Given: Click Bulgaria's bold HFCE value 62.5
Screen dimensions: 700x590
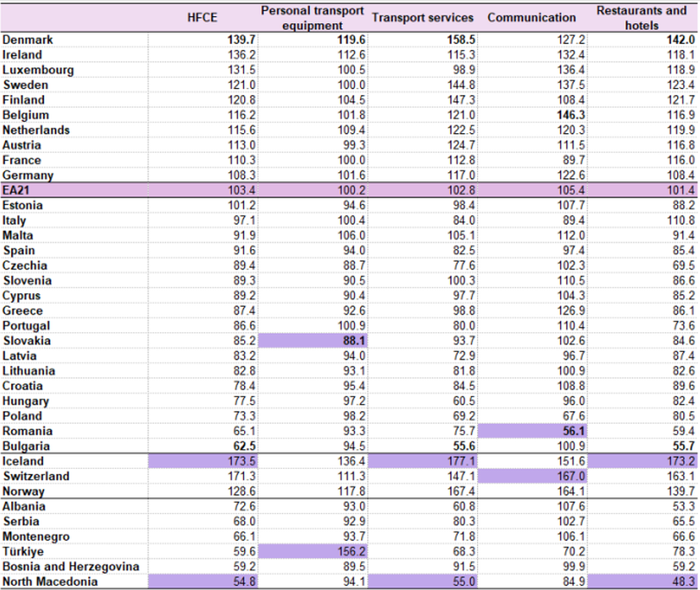Looking at the screenshot, I should (x=244, y=446).
